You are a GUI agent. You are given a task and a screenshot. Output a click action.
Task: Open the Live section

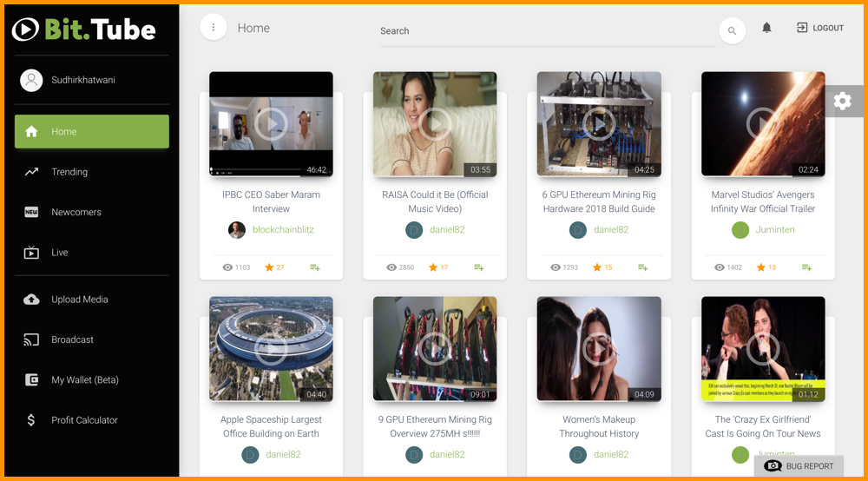[x=92, y=253]
